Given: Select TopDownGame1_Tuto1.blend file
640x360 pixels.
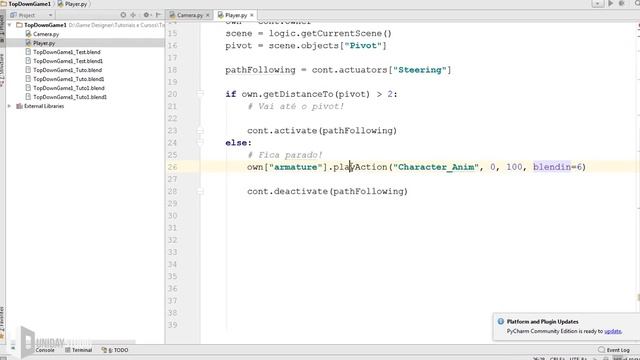Looking at the screenshot, I should click(x=69, y=88).
